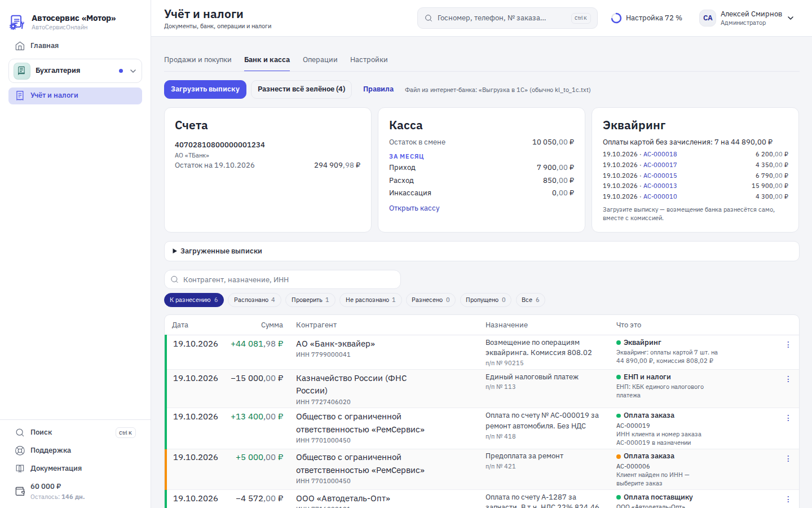Open the Правила link
The image size is (812, 508).
378,89
